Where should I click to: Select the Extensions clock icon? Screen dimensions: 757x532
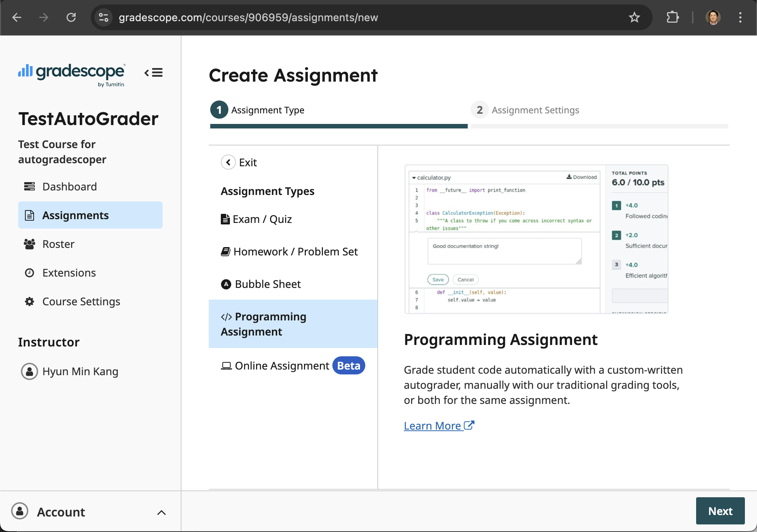29,272
